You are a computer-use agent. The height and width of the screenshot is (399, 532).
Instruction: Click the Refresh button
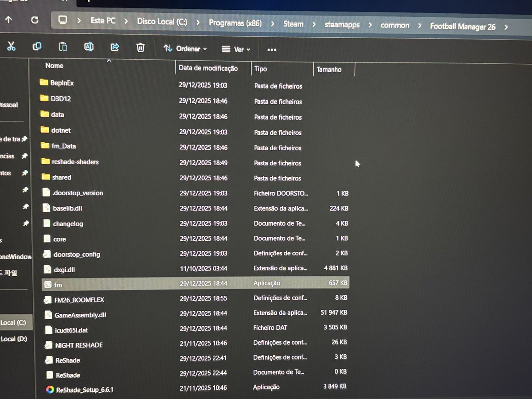[x=35, y=20]
